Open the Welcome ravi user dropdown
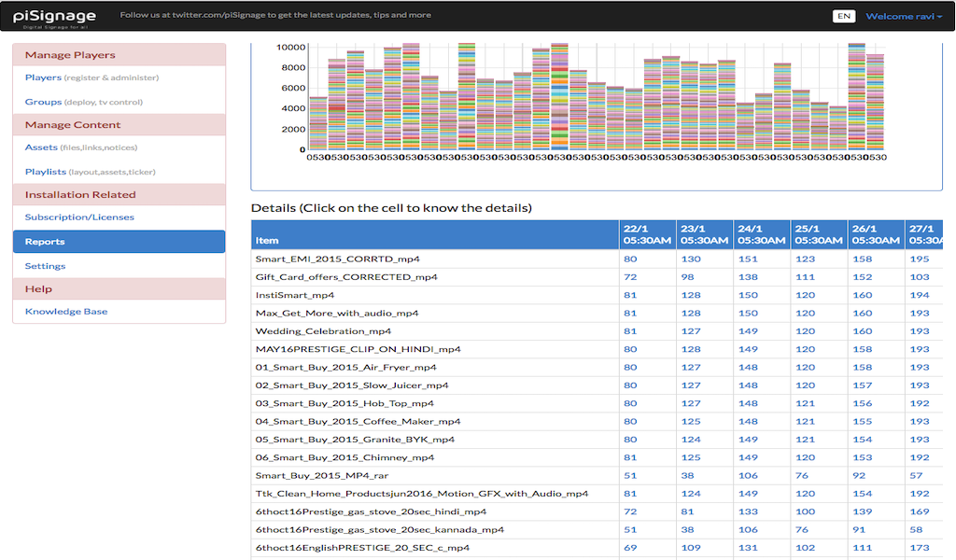 click(x=904, y=17)
